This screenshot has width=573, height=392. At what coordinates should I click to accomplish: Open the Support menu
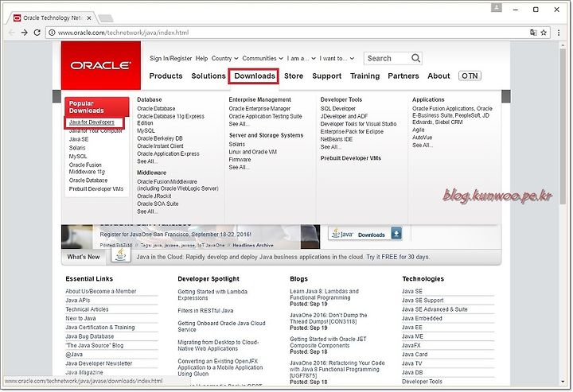click(327, 76)
